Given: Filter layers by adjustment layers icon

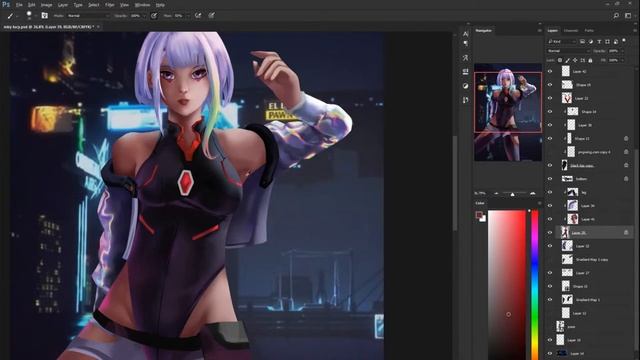Looking at the screenshot, I should click(591, 42).
